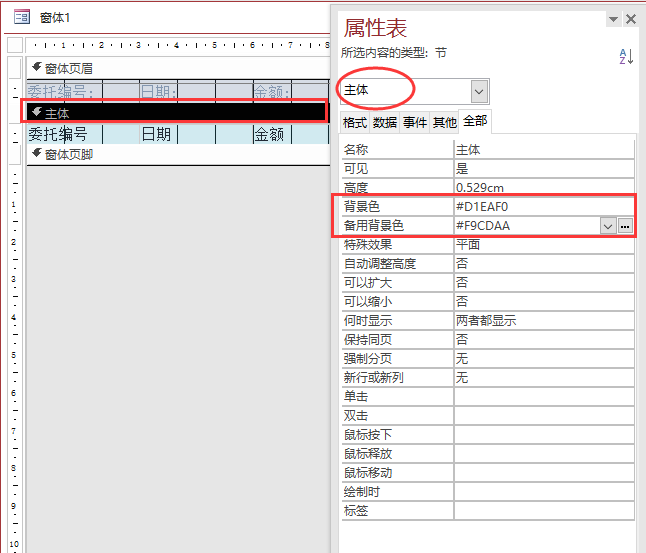
Task: Edit the 名称 property value 主体
Action: coord(543,150)
